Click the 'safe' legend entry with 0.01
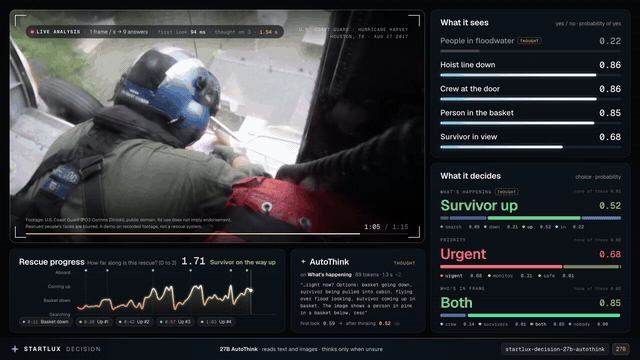The width and height of the screenshot is (640, 360). click(x=557, y=276)
